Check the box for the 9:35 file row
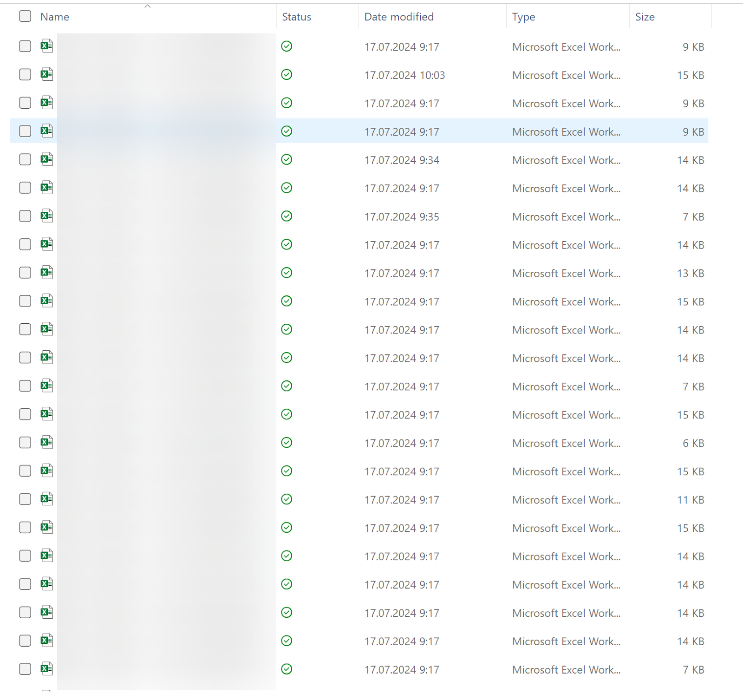Viewport: 743px width, 700px height. [25, 216]
